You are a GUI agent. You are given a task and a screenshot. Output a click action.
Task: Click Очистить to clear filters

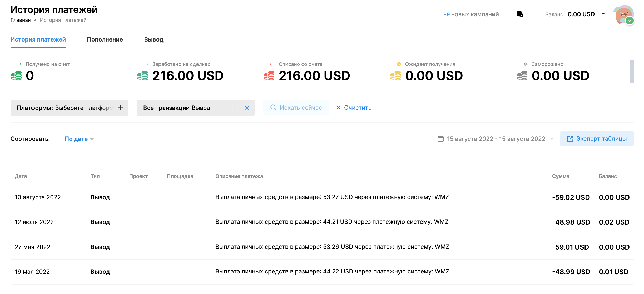pyautogui.click(x=354, y=108)
